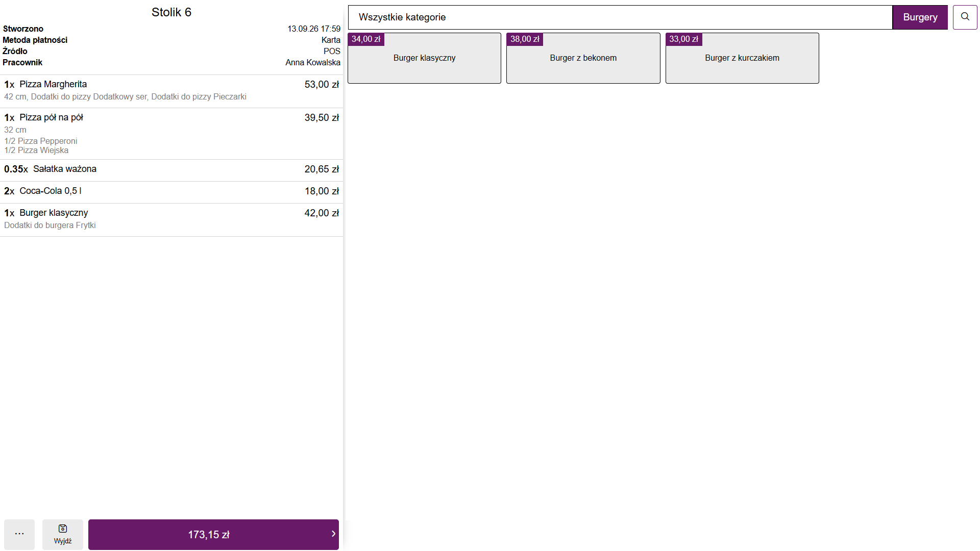Image resolution: width=980 pixels, height=551 pixels.
Task: Click the Metoda płatności label
Action: pyautogui.click(x=35, y=40)
